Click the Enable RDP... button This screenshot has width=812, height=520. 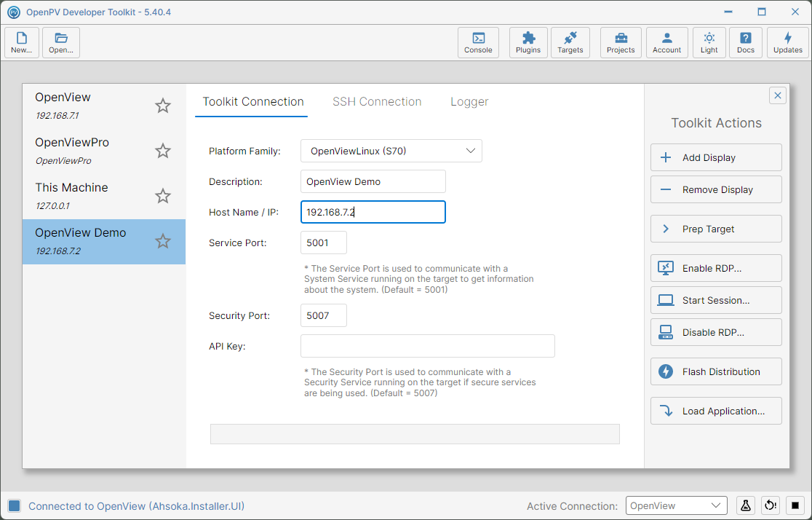(x=716, y=268)
